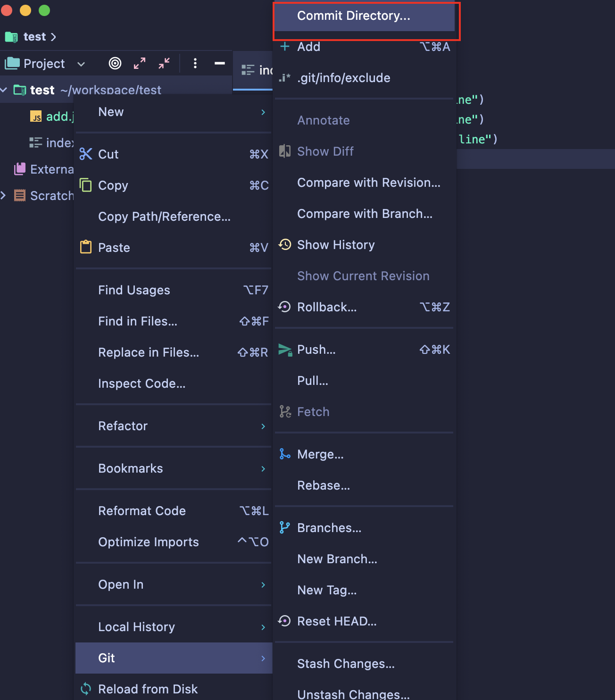Click the Expand All arrows icon
This screenshot has width=615, height=700.
(x=140, y=63)
